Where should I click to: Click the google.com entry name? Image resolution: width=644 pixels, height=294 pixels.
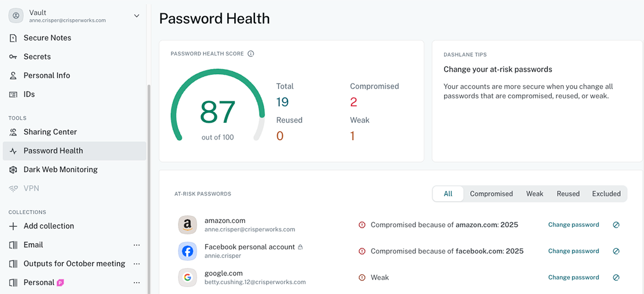(x=223, y=274)
